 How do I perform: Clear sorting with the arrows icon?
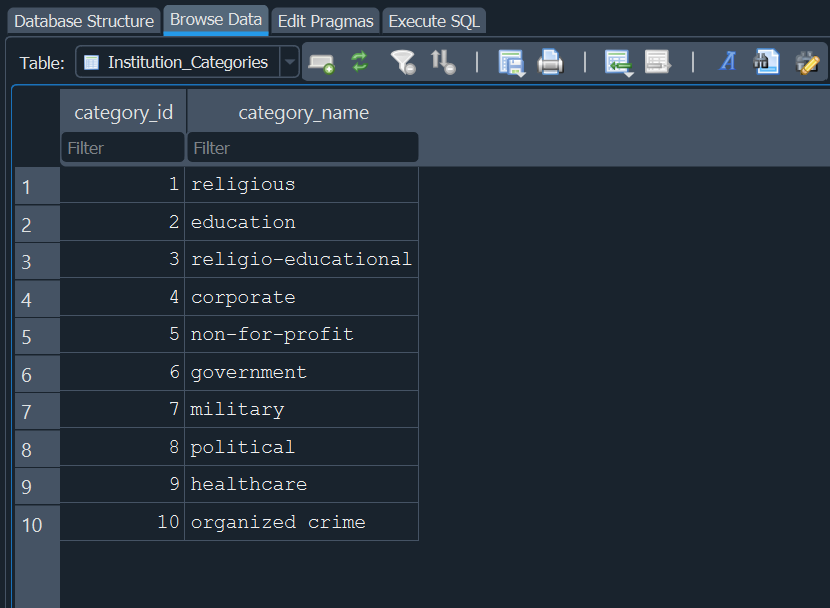point(443,62)
